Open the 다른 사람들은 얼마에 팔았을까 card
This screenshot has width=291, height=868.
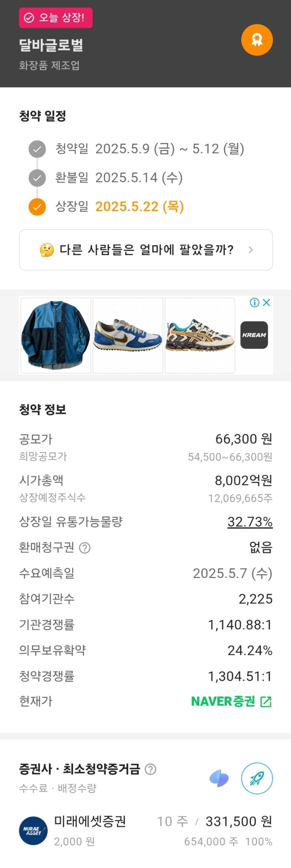[x=145, y=250]
